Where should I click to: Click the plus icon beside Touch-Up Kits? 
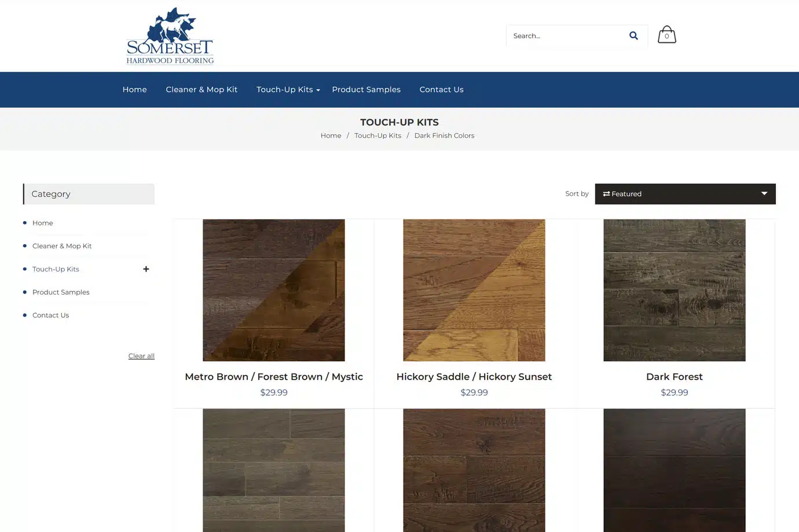pyautogui.click(x=146, y=269)
